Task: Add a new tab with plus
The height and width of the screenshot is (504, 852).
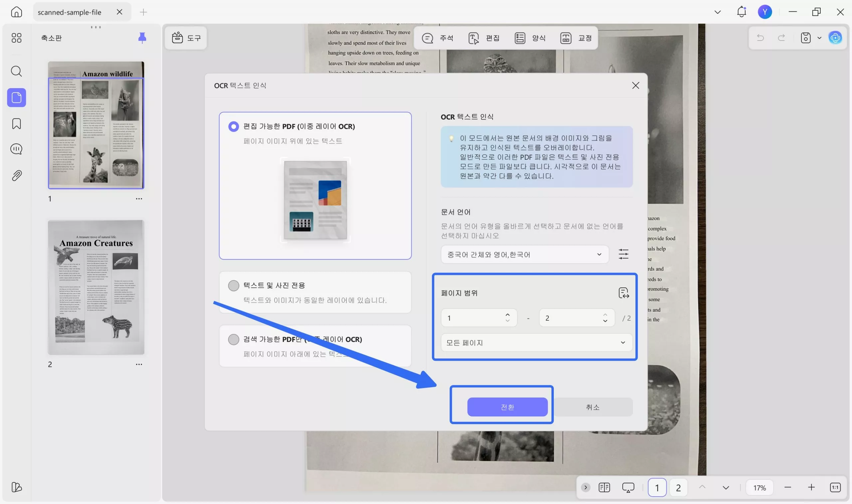Action: 143,12
